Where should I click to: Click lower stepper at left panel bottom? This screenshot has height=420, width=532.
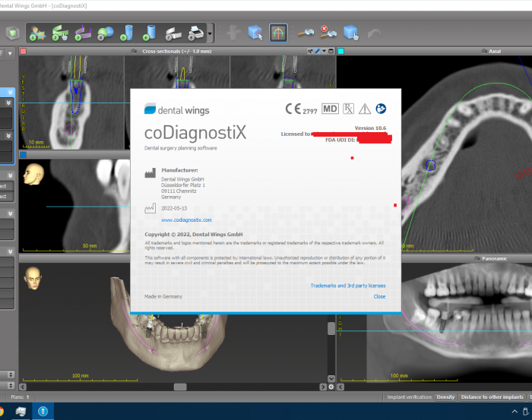pyautogui.click(x=11, y=386)
